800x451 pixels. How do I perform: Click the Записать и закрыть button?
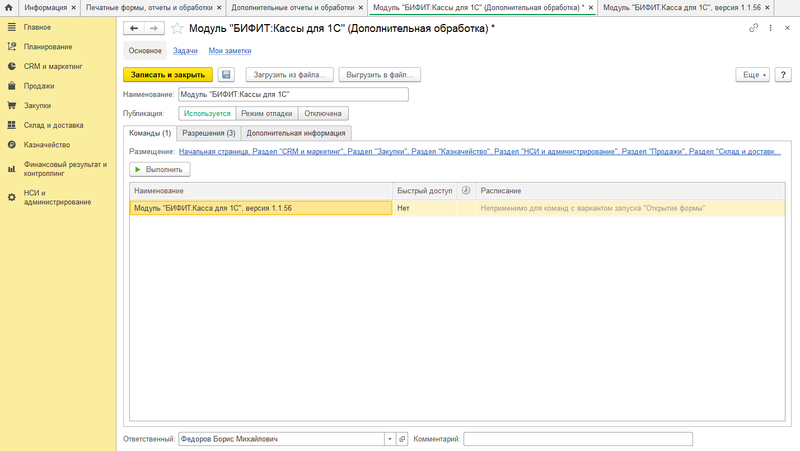168,75
